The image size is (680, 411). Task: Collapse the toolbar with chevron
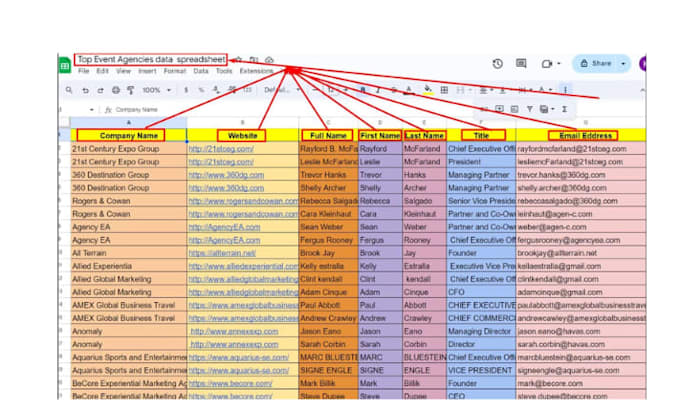click(x=642, y=90)
